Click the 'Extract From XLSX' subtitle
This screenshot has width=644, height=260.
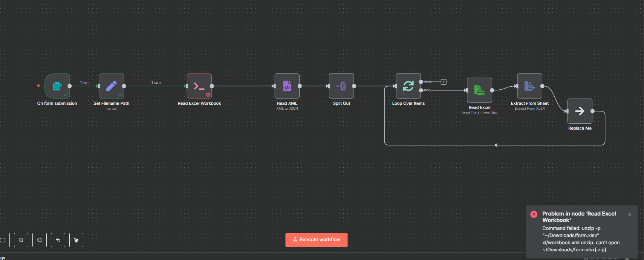[529, 109]
